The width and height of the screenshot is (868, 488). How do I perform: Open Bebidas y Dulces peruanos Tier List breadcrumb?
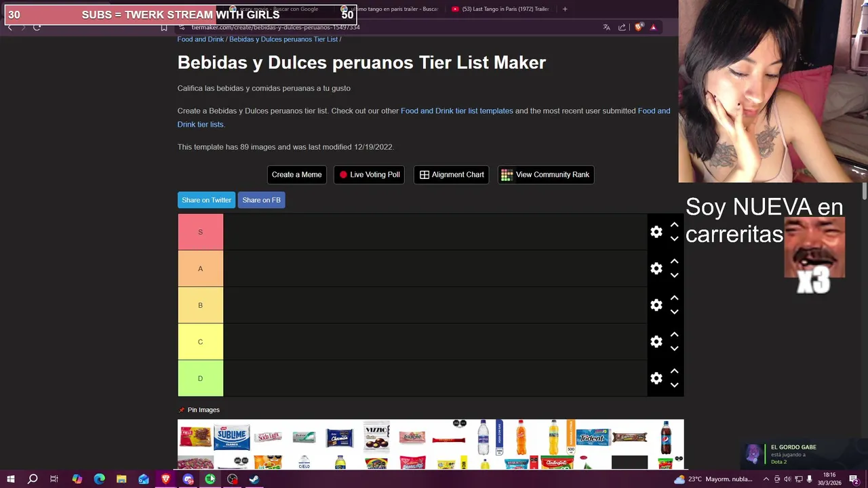click(283, 39)
